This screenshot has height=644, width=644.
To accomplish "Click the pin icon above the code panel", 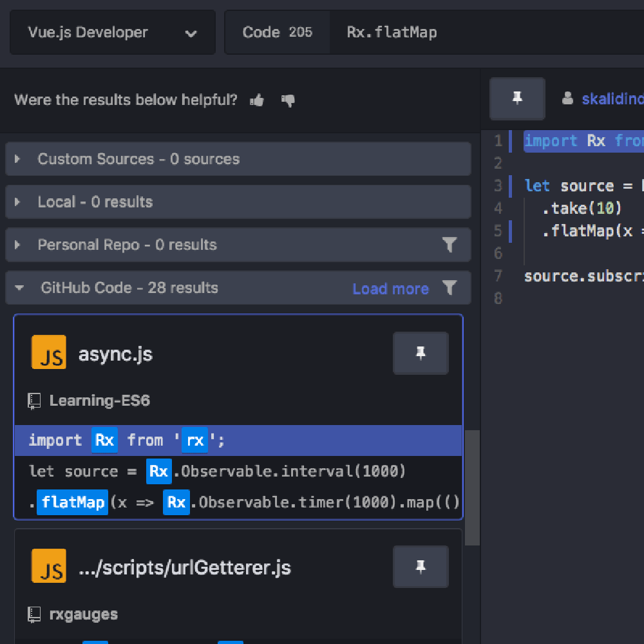I will (x=517, y=99).
